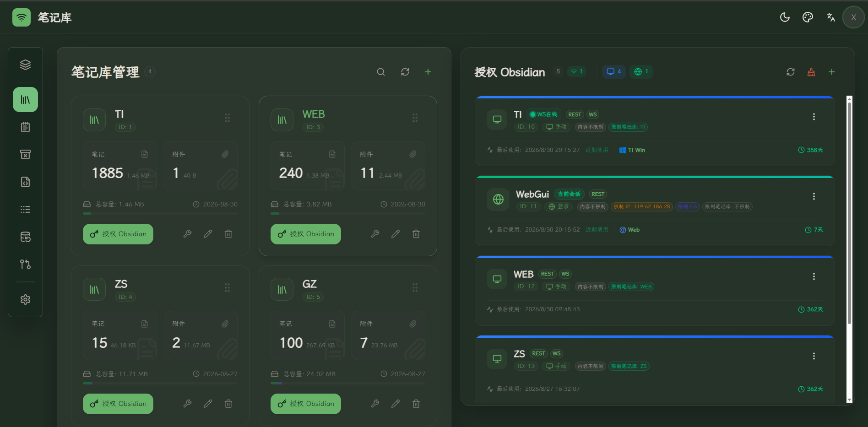
Task: Click the green Wi-Fi app logo
Action: [x=22, y=17]
